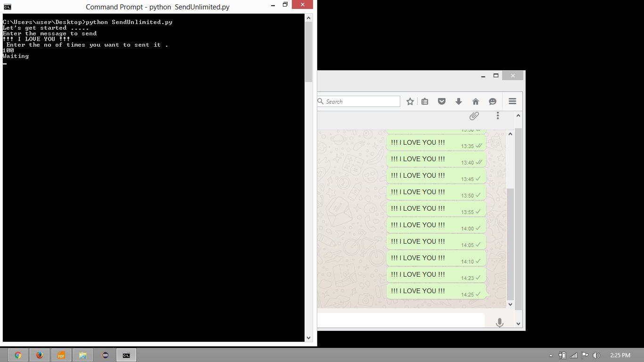Click 'Enter the message to send' line

pos(50,33)
